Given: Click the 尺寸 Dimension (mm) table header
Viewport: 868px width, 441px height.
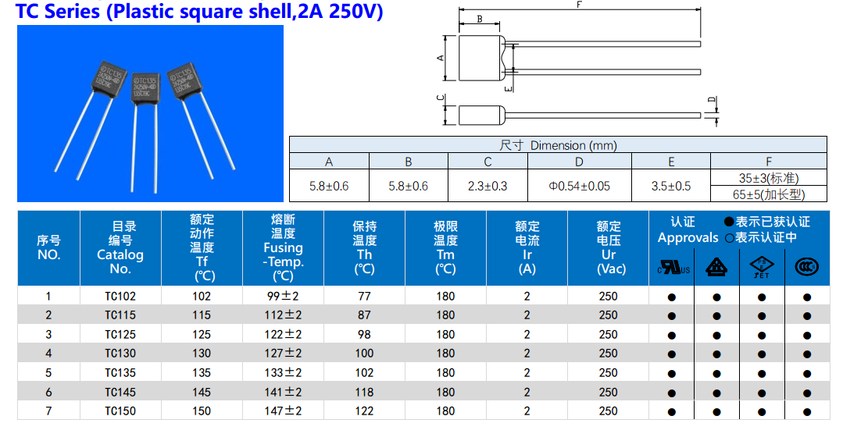Looking at the screenshot, I should click(x=558, y=145).
